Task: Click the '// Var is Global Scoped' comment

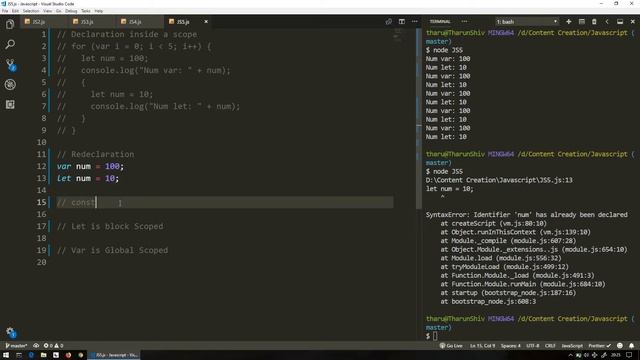Action: pyautogui.click(x=112, y=250)
